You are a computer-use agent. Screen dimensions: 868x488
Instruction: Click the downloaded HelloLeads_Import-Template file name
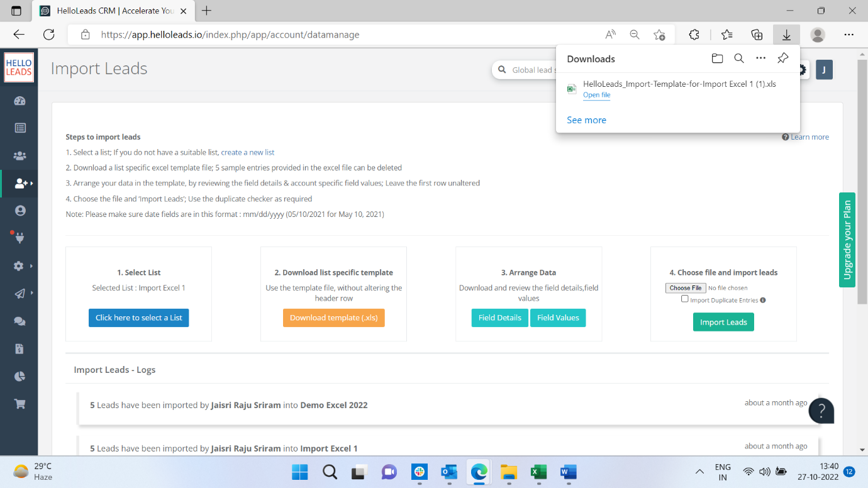(679, 84)
